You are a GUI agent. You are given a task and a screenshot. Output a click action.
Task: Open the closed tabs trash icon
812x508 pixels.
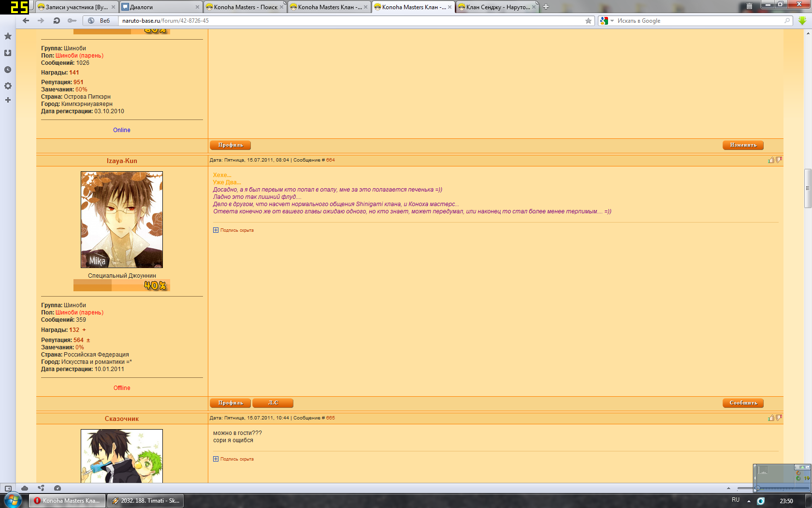[749, 6]
